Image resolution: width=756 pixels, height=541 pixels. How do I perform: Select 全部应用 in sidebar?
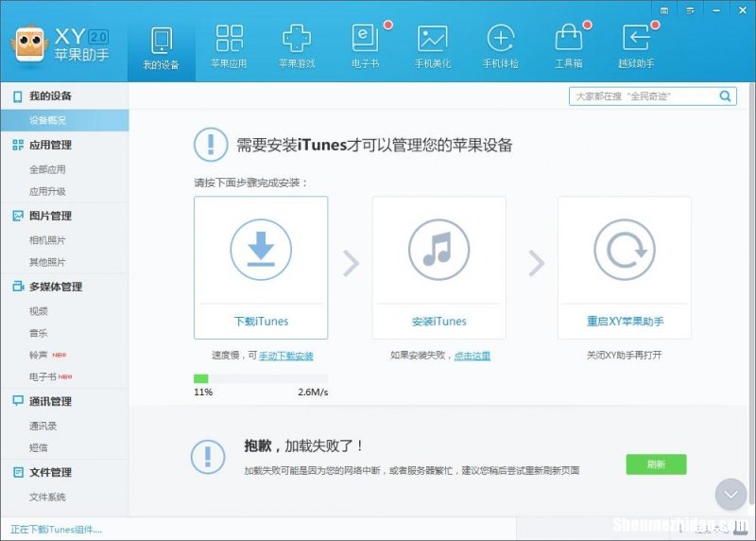[x=47, y=169]
